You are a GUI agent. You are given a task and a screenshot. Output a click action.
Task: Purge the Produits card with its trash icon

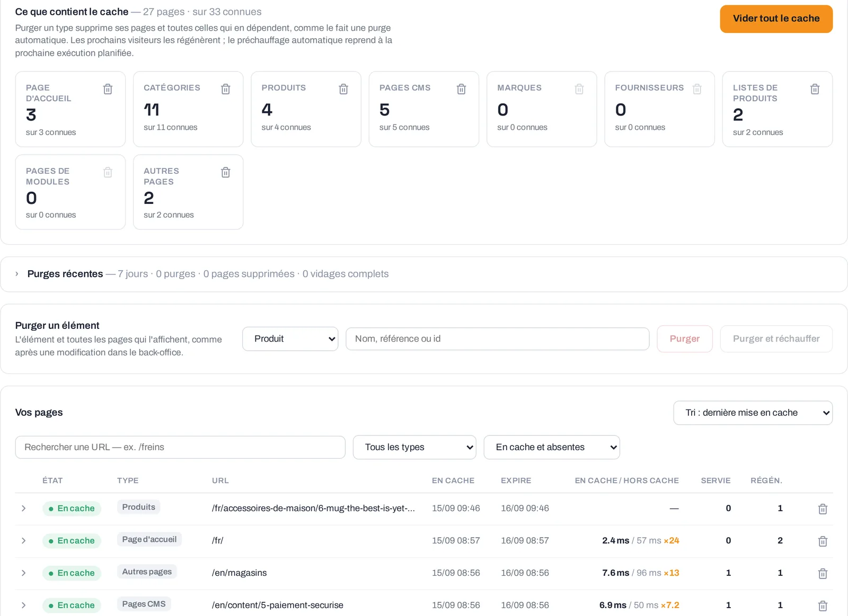coord(343,89)
